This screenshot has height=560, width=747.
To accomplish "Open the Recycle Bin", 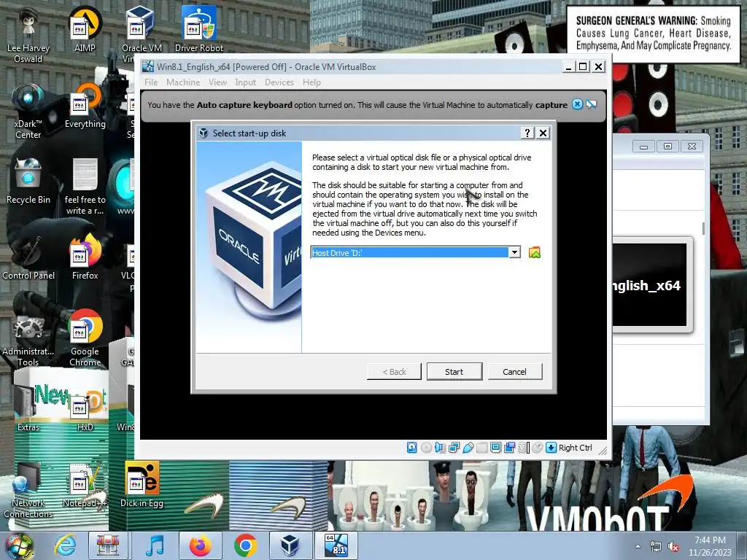I will (x=28, y=181).
